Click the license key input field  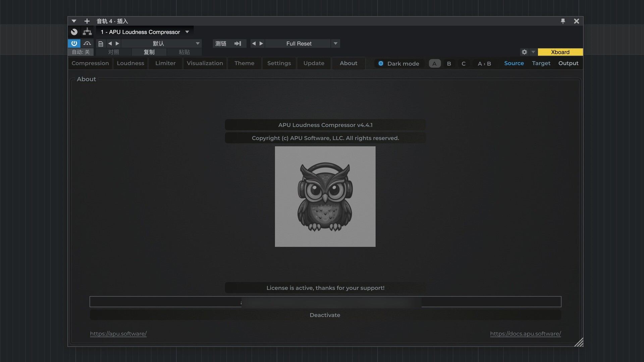[164, 302]
